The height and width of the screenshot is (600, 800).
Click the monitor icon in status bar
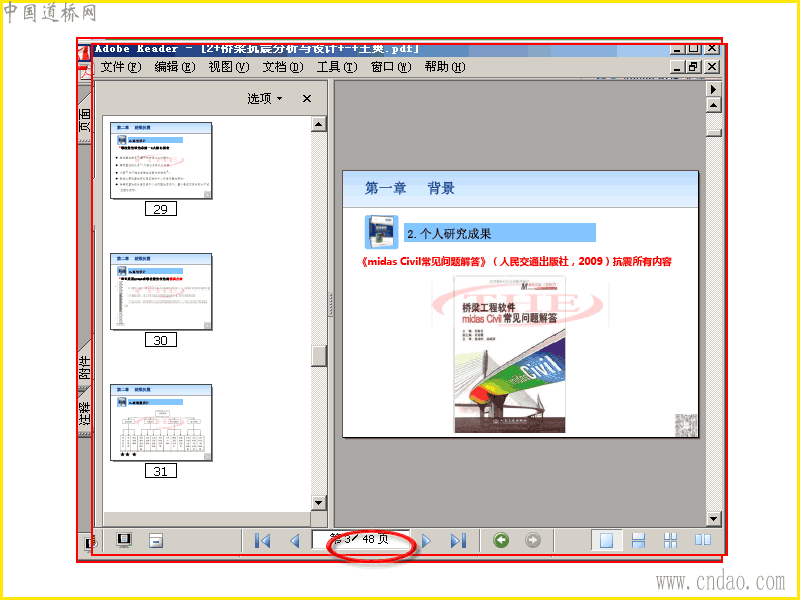(123, 540)
